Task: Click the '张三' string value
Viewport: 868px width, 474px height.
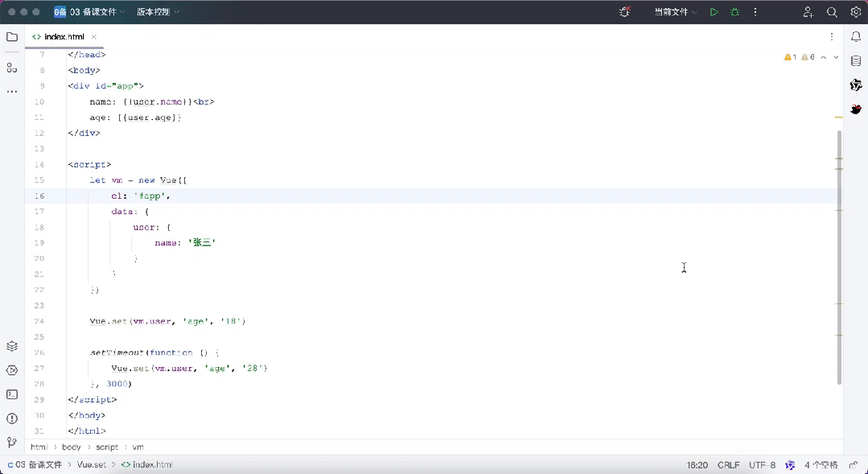Action: tap(202, 242)
